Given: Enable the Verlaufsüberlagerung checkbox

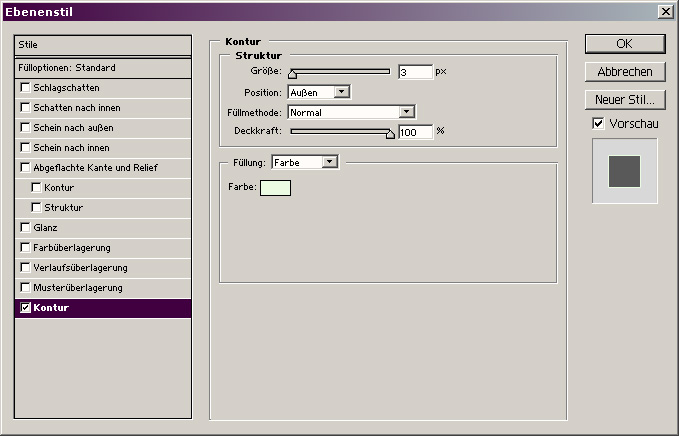Looking at the screenshot, I should point(26,267).
